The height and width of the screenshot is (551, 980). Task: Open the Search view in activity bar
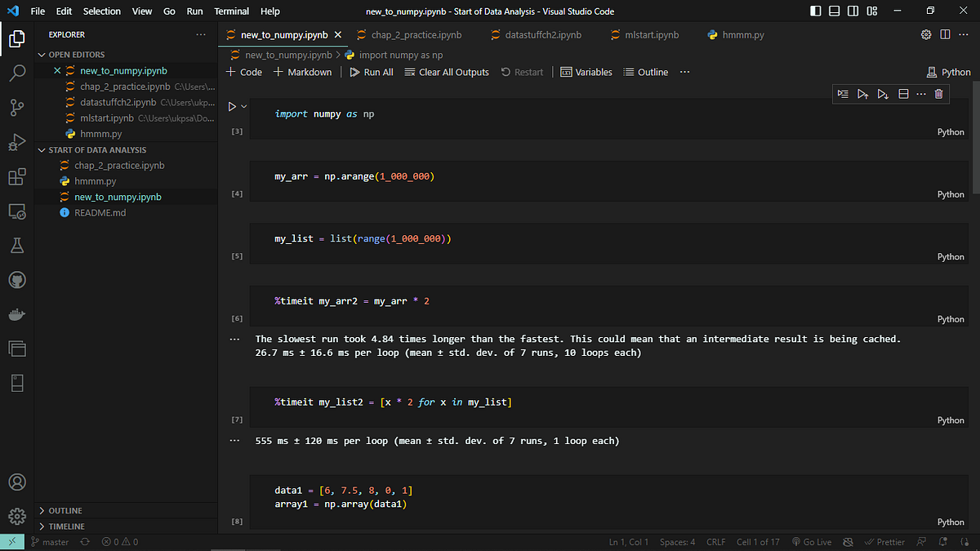click(x=17, y=73)
